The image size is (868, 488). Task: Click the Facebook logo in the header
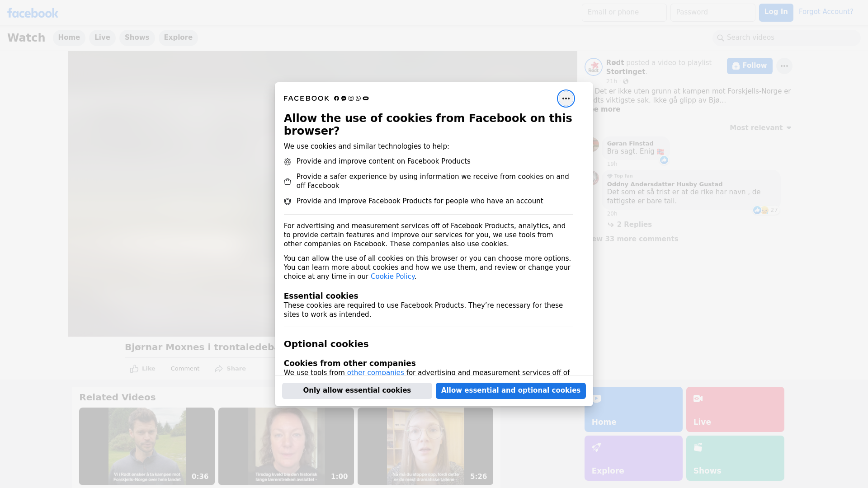[x=33, y=13]
